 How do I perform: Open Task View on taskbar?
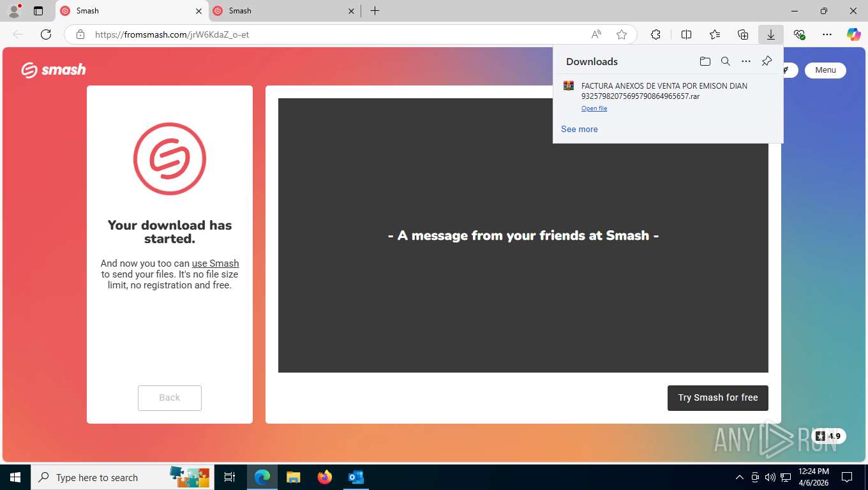coord(230,477)
